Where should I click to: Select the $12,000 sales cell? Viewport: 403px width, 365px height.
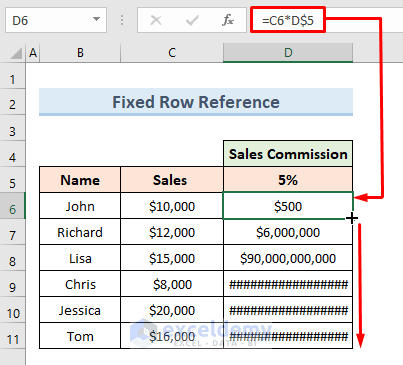coord(172,232)
